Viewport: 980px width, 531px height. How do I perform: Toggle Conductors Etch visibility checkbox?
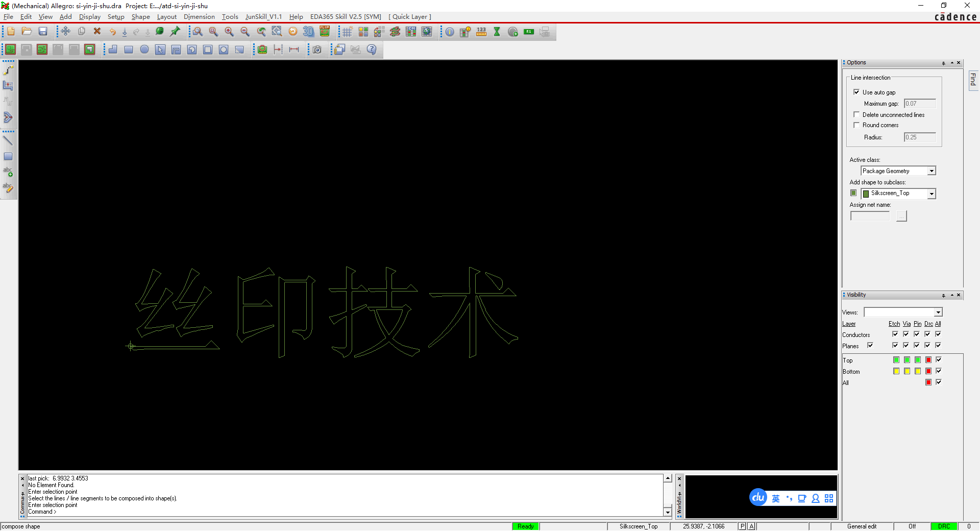coord(895,334)
